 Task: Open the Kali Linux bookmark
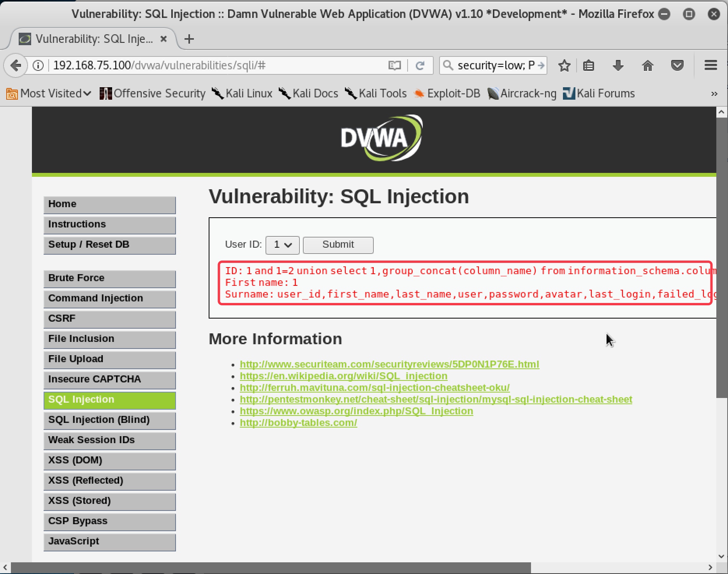[x=242, y=93]
